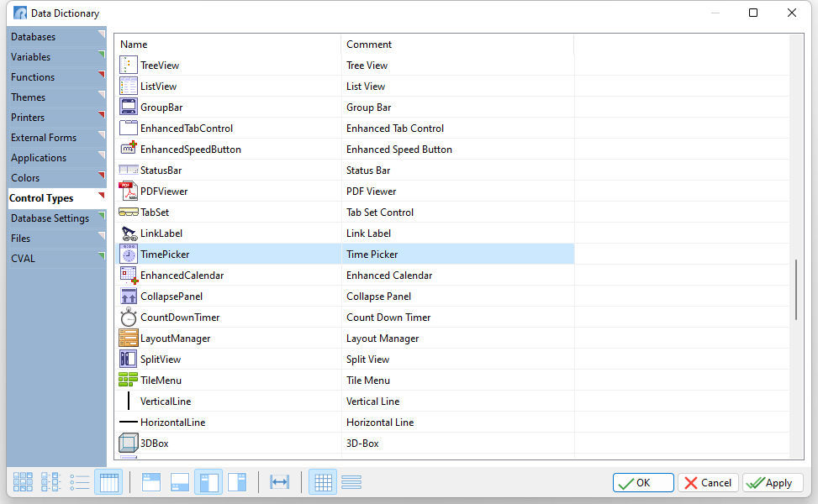
Task: Open the Printers category tab
Action: (56, 118)
